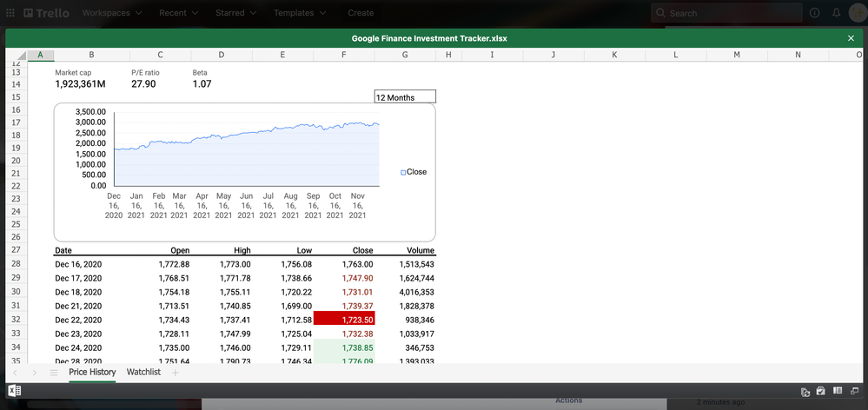Image resolution: width=868 pixels, height=410 pixels.
Task: Click the bag with checkmark icon
Action: tap(820, 392)
